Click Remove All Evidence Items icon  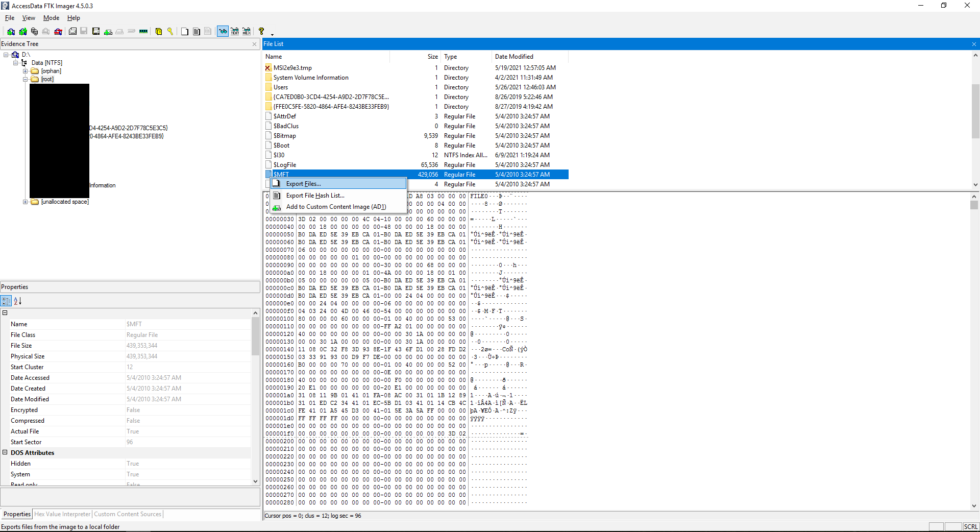coord(58,32)
